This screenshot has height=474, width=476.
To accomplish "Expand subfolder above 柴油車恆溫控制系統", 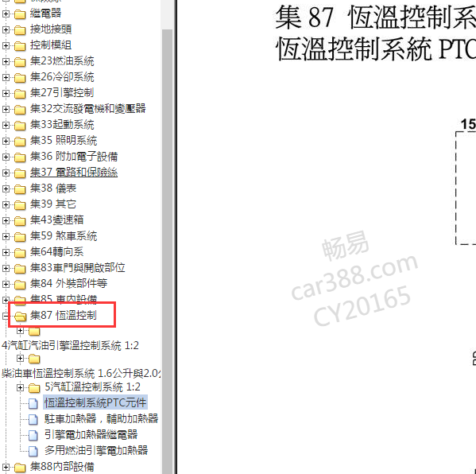I will click(20, 359).
